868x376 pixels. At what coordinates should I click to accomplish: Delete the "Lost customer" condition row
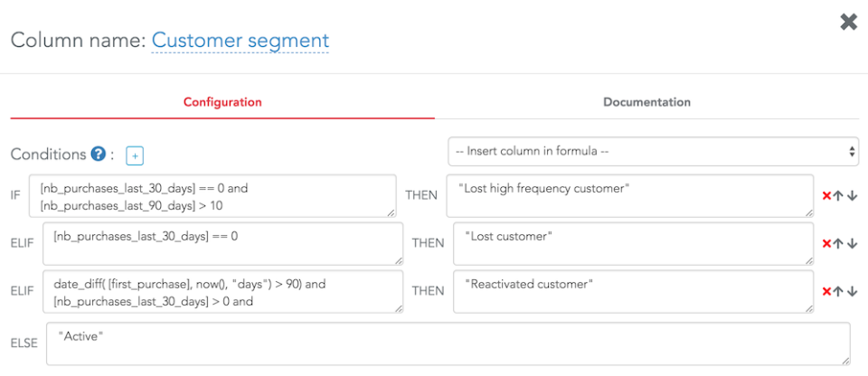pos(826,243)
